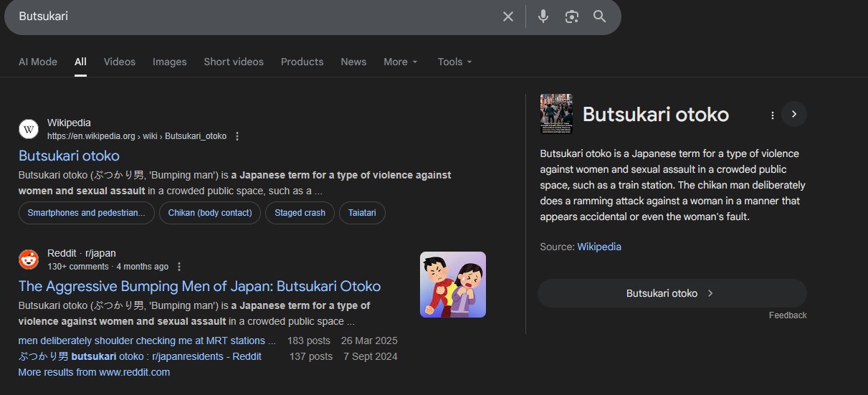Click the round next arrow in knowledge panel
The width and height of the screenshot is (868, 395).
pos(794,114)
